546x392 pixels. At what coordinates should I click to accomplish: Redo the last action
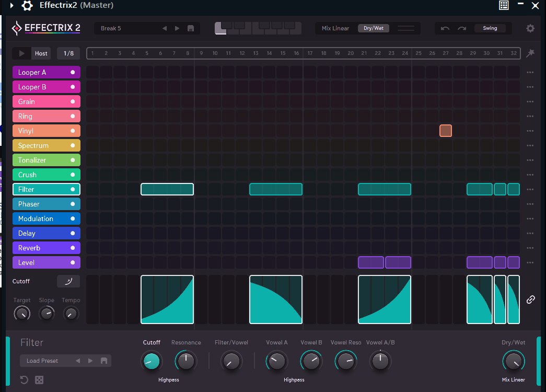[462, 28]
